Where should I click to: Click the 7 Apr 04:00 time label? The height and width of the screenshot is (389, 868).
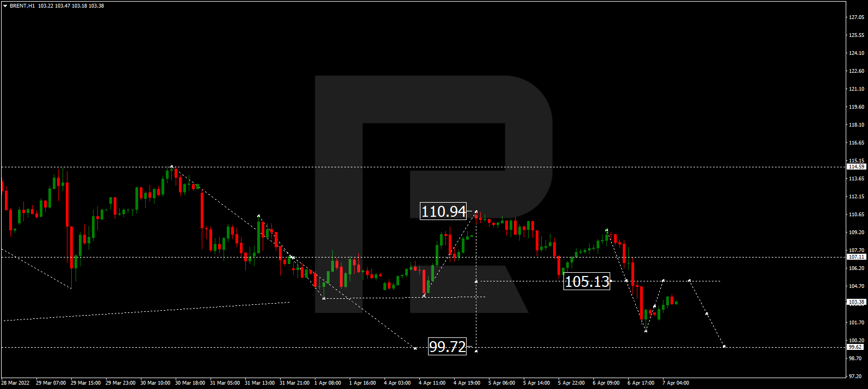675,383
